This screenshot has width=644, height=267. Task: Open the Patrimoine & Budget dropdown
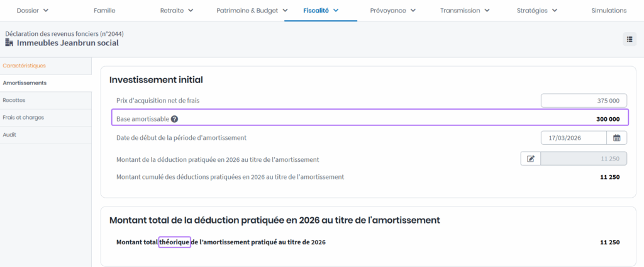(x=252, y=11)
